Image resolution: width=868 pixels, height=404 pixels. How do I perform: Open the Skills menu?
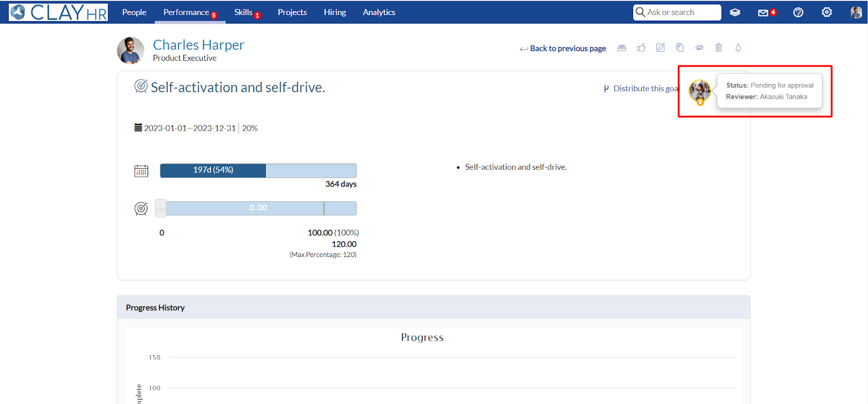pyautogui.click(x=243, y=12)
